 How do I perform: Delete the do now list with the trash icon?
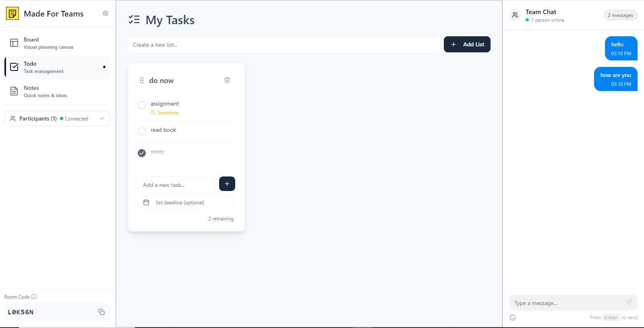coord(227,80)
